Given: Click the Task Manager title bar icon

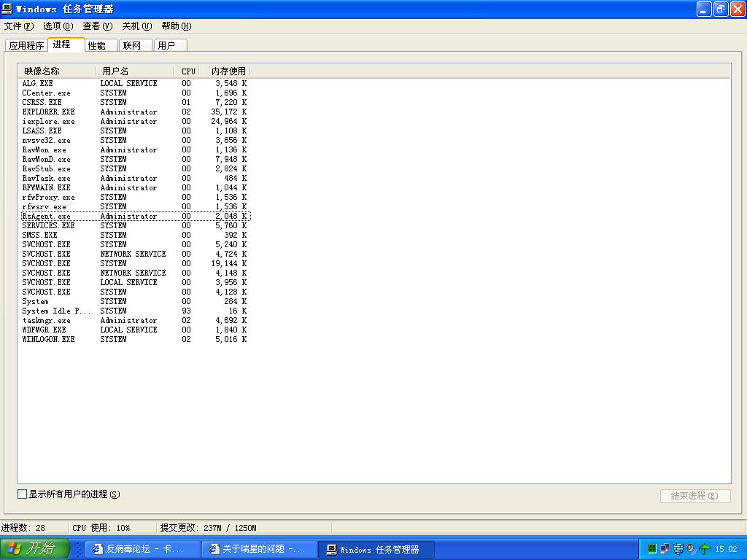Looking at the screenshot, I should pyautogui.click(x=7, y=9).
